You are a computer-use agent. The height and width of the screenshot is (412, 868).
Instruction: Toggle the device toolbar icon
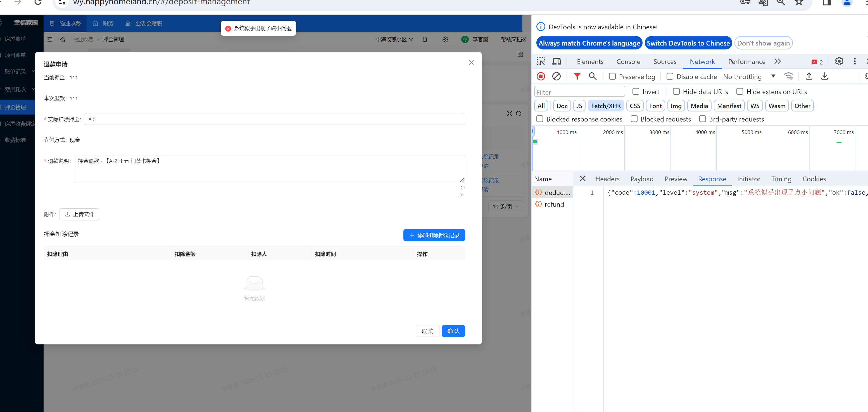556,61
